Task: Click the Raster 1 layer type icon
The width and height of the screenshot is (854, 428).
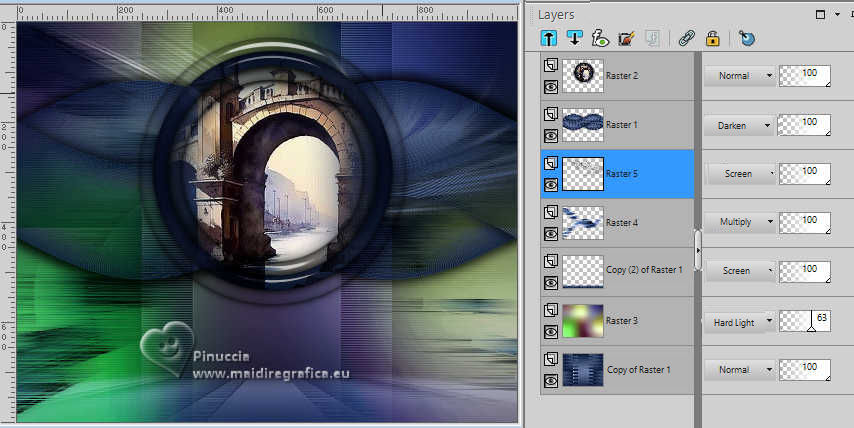Action: 551,114
